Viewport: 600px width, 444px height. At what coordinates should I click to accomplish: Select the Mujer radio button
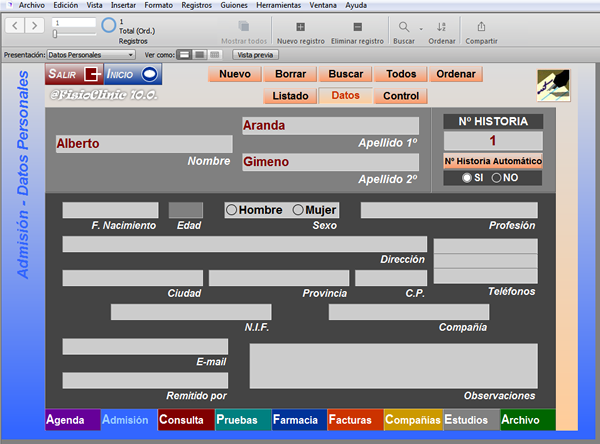pos(298,210)
